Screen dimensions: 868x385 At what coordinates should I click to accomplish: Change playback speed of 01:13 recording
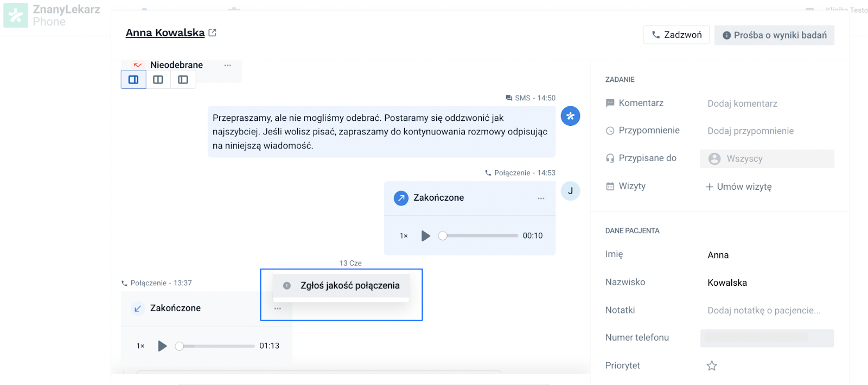click(141, 346)
